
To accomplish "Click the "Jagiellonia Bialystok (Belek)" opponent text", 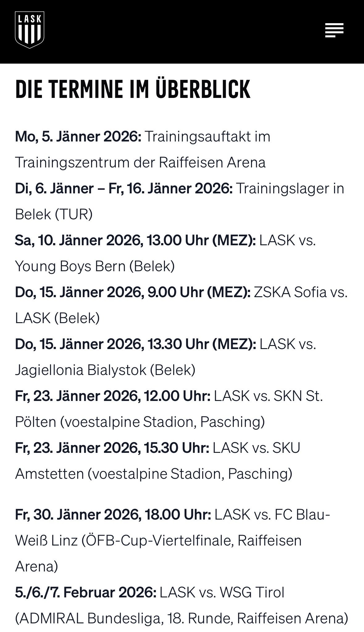I will 105,370.
